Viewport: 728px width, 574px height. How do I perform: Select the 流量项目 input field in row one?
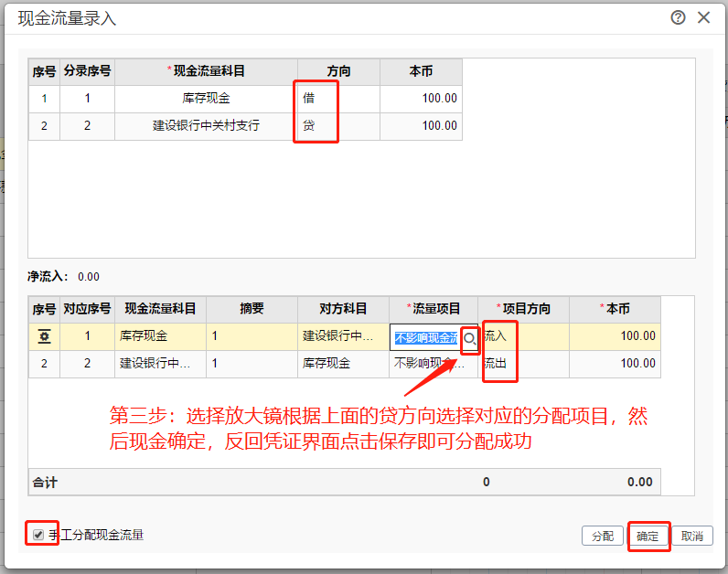click(x=425, y=337)
